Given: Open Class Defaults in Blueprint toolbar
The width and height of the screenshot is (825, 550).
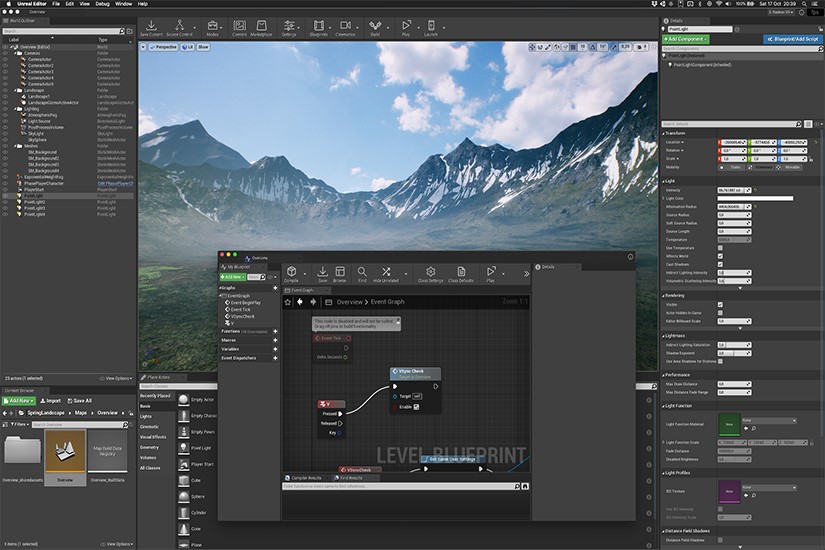Looking at the screenshot, I should [x=461, y=274].
